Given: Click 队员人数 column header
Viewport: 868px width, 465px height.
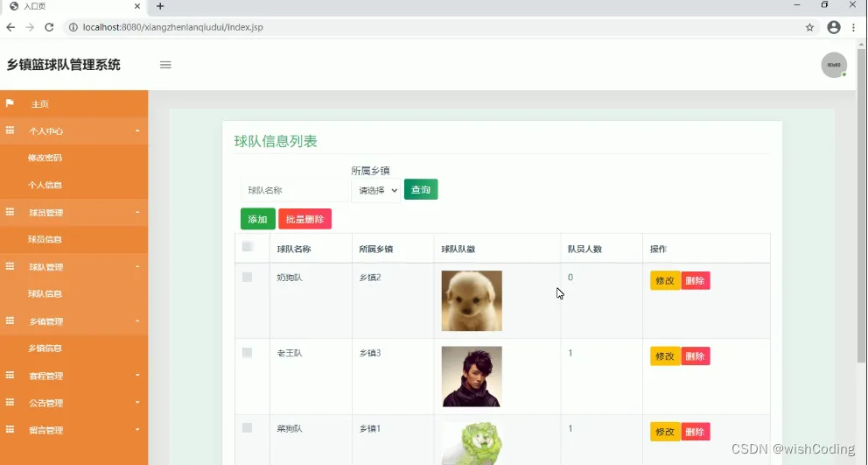Looking at the screenshot, I should [x=584, y=249].
